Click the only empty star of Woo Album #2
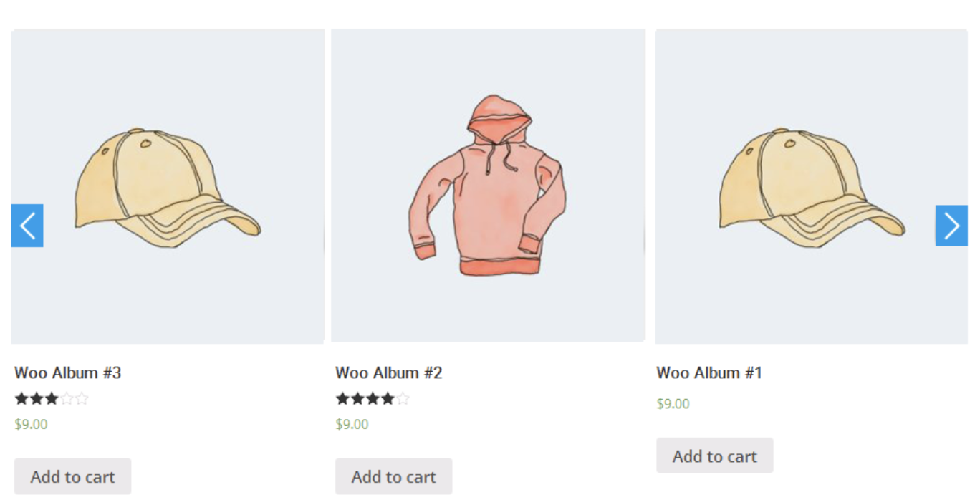Screen dimensions: 980x500 coord(403,399)
